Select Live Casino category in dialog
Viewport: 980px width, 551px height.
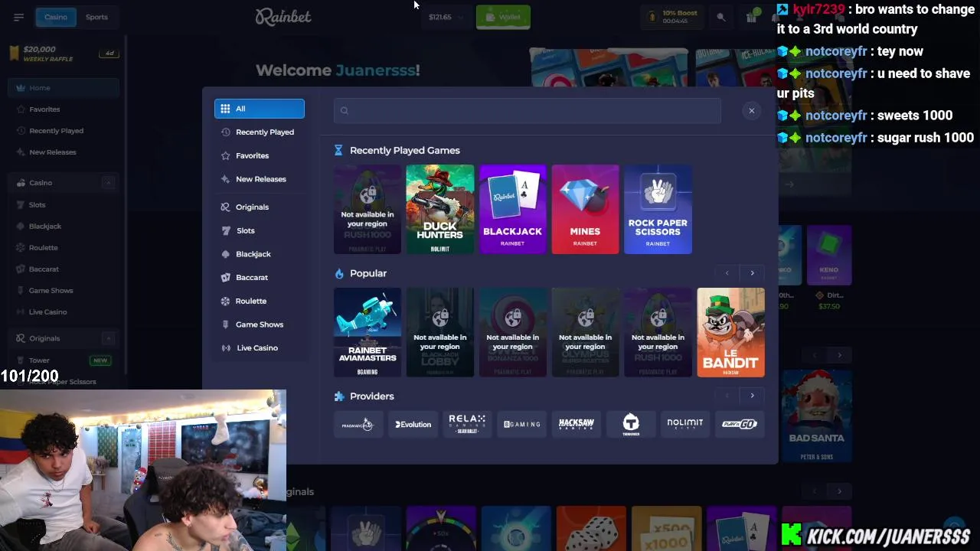click(259, 347)
